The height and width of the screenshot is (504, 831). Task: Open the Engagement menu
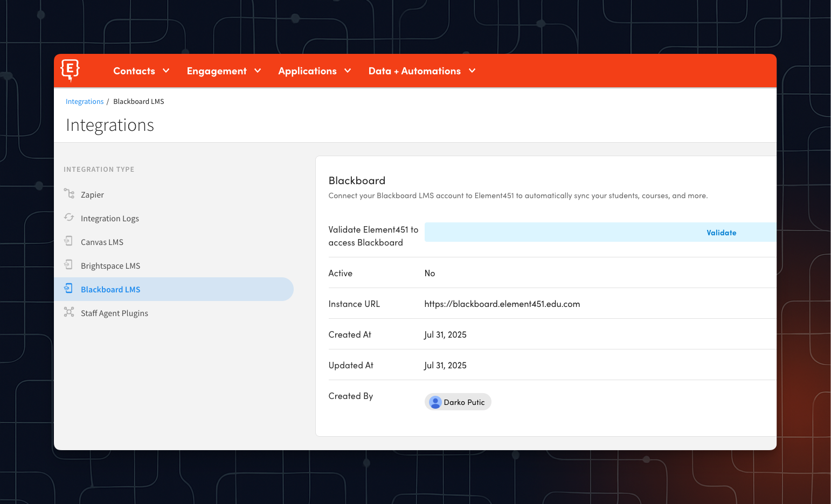pos(224,71)
